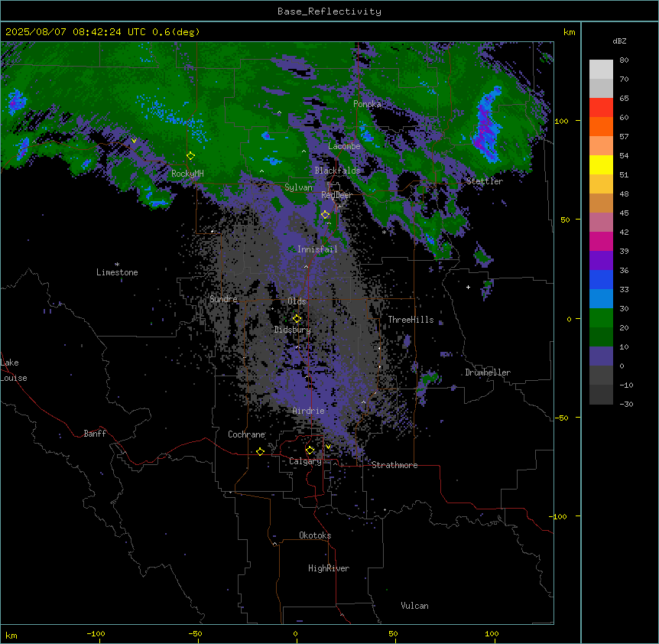Click the 0 tick on the horizontal axis
659x644 pixels.
tap(295, 633)
